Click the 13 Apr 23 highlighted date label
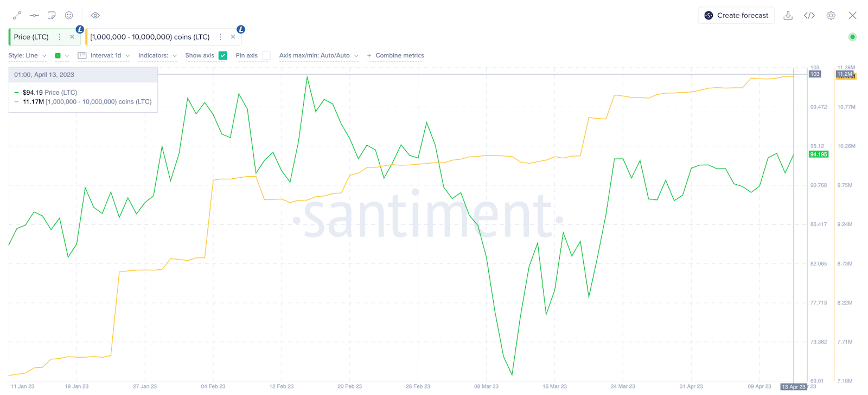Screen dimensions: 868x395 pos(794,387)
